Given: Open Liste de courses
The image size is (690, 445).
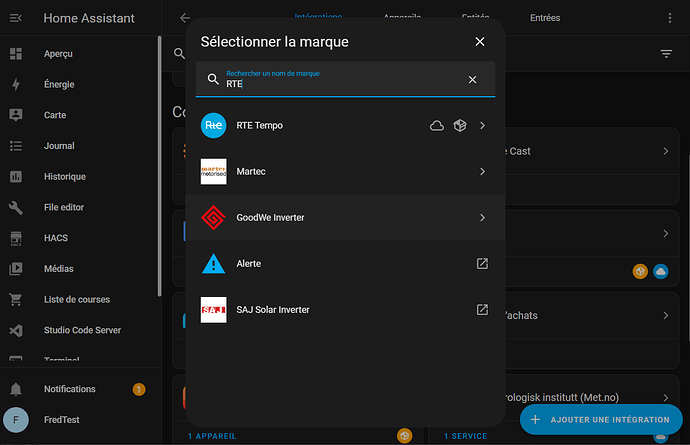Looking at the screenshot, I should click(81, 299).
